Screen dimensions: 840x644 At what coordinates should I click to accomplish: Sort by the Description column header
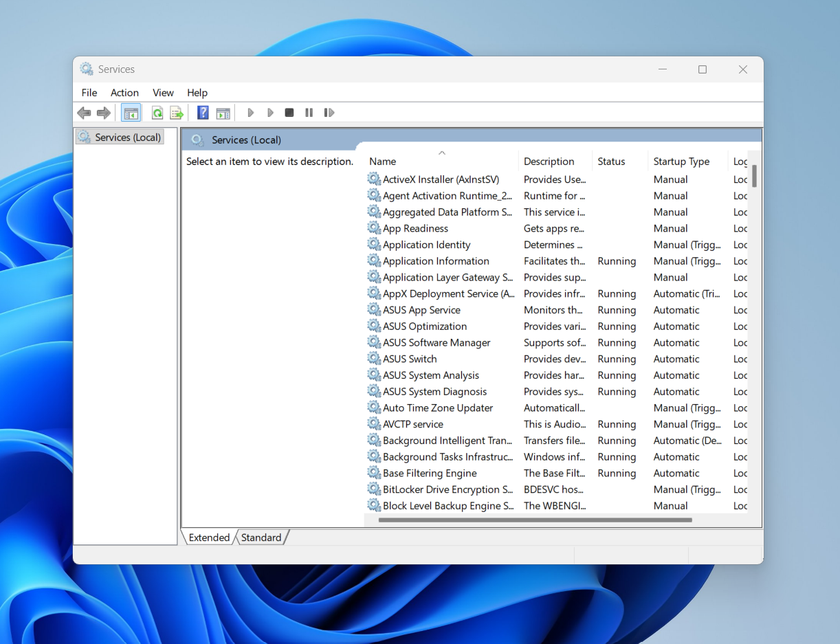(x=555, y=162)
